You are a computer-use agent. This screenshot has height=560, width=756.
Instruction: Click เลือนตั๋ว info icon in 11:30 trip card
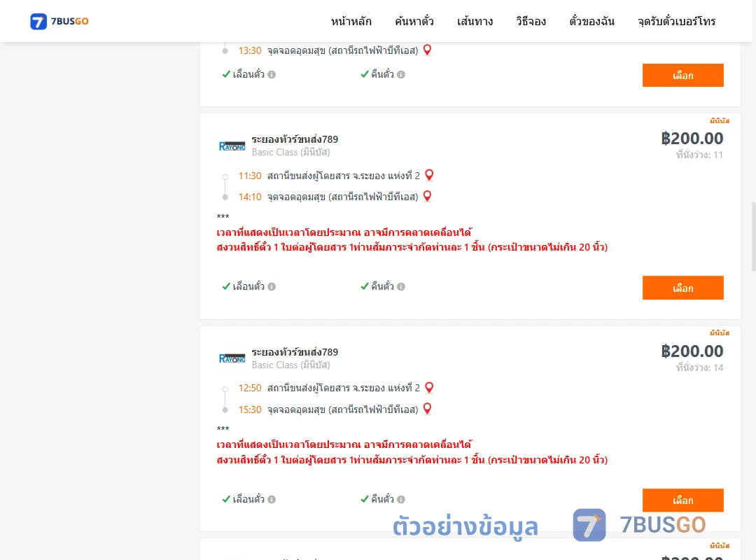point(272,286)
